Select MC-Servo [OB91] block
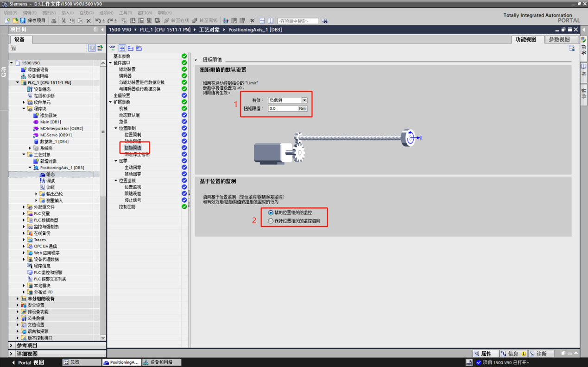588x367 pixels. point(56,135)
